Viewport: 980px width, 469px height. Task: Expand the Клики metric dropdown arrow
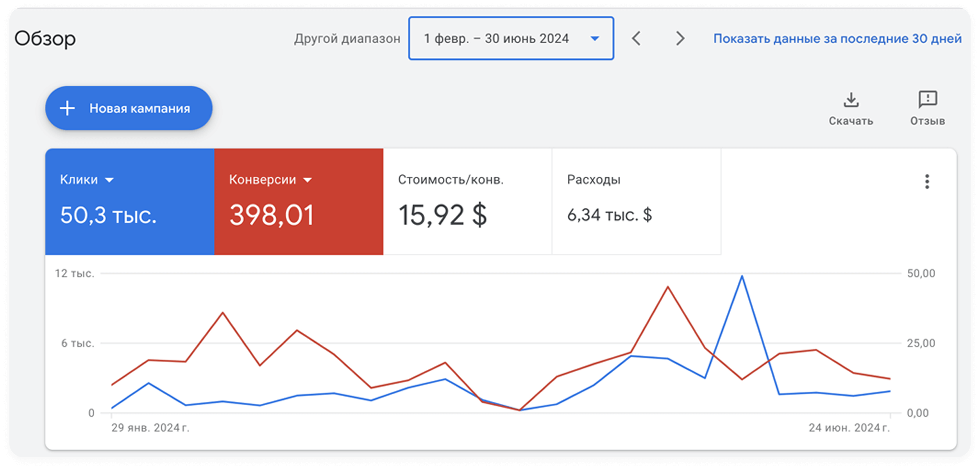pos(109,180)
